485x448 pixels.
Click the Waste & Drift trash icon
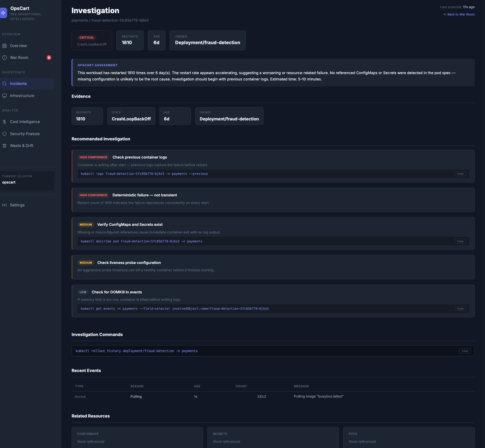click(4, 146)
